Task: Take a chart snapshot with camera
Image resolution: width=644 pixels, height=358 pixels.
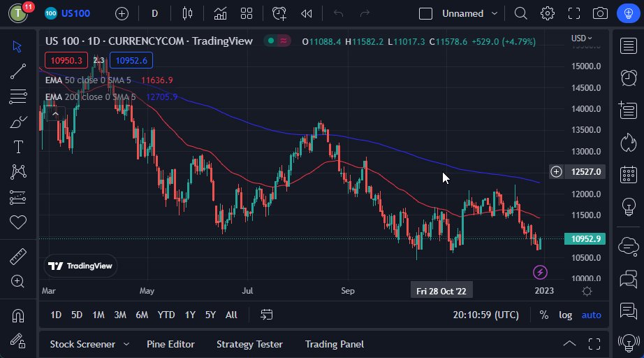Action: coord(600,13)
